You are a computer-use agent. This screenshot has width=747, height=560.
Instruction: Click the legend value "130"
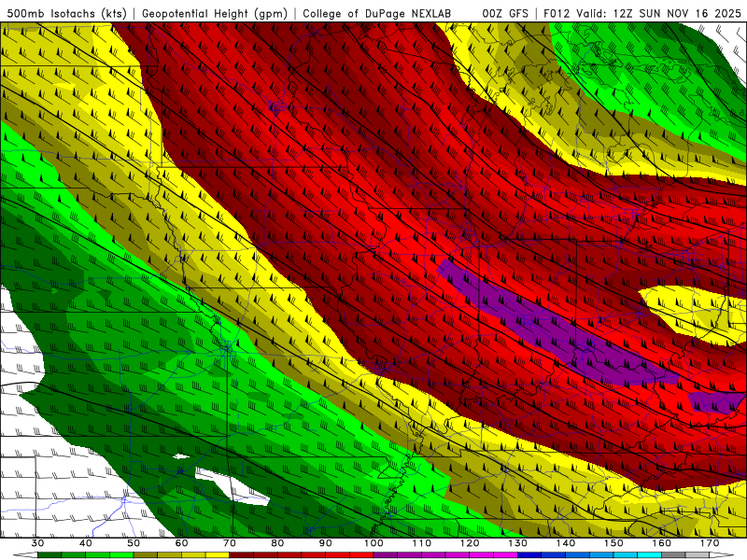tap(518, 543)
